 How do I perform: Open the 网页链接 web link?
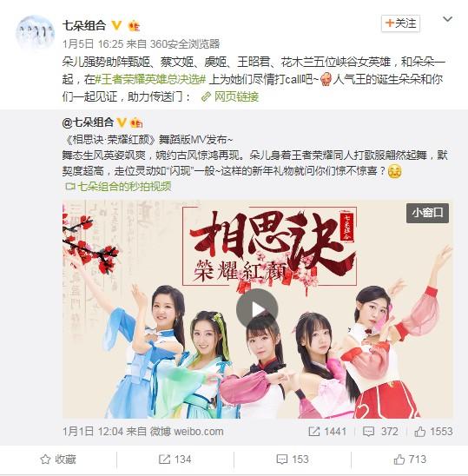pyautogui.click(x=230, y=96)
